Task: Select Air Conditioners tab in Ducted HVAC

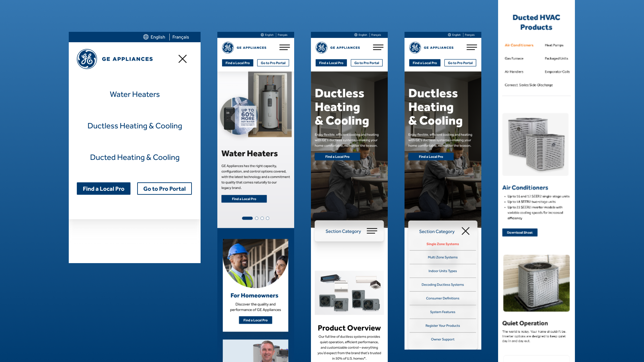Action: (x=519, y=45)
